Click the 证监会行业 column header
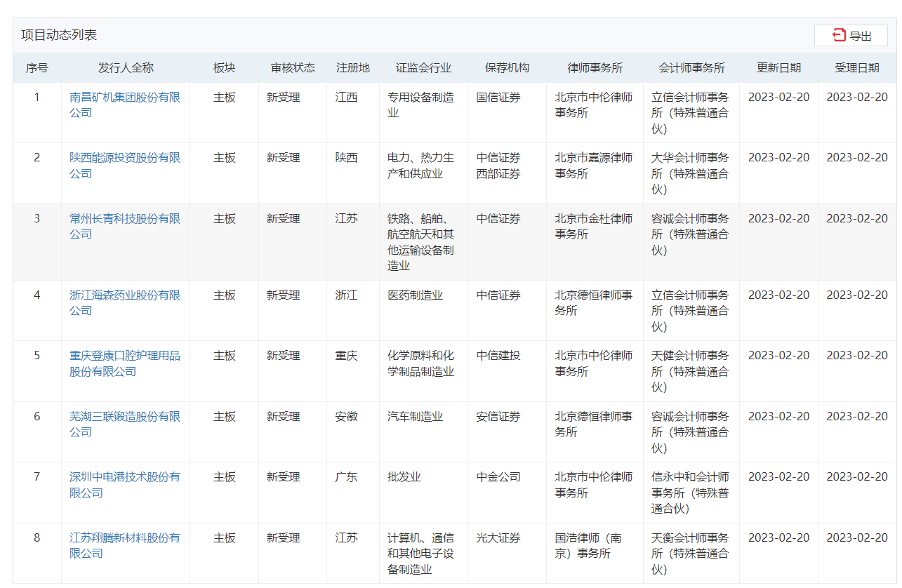Viewport: 902px width, 588px height. point(423,68)
